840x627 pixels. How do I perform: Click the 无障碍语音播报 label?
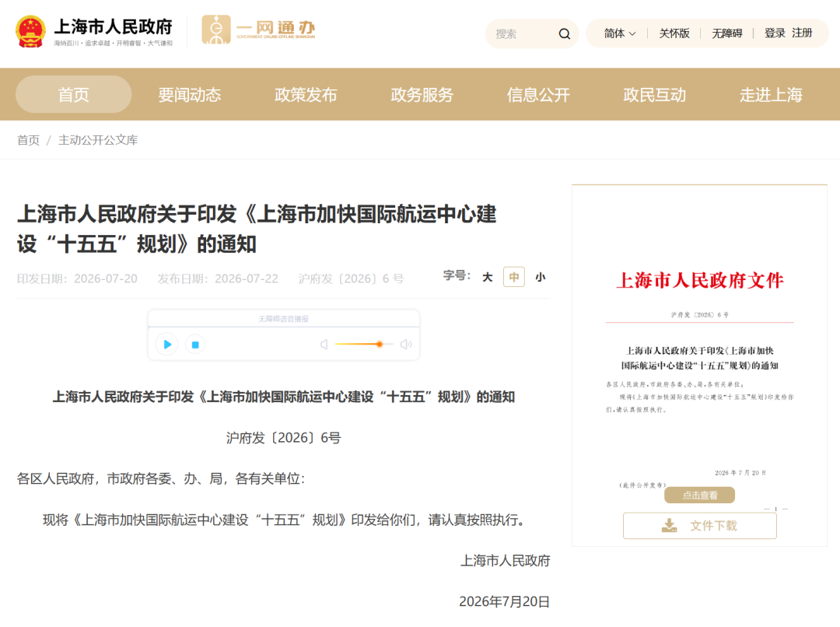pos(283,319)
